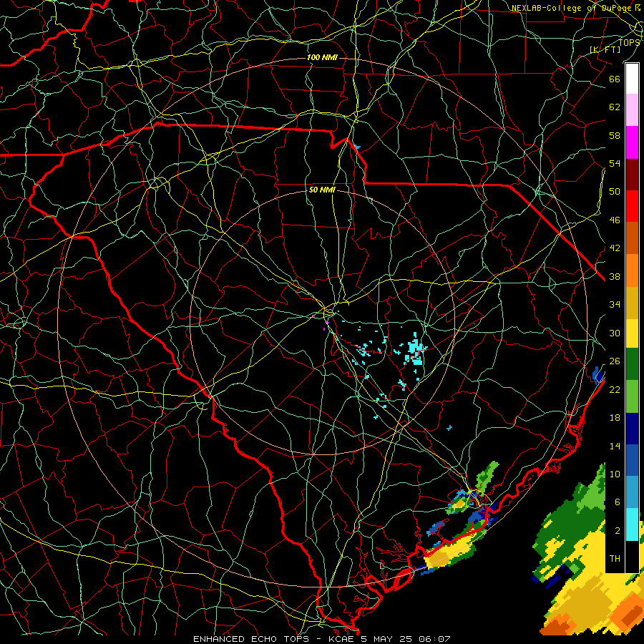Click the light orange legend swatch

click(x=632, y=270)
